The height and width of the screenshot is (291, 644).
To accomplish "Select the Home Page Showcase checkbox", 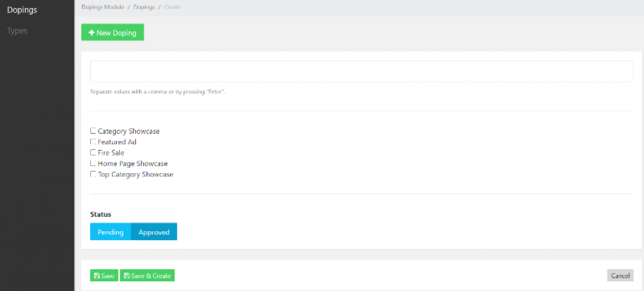I will (x=93, y=163).
